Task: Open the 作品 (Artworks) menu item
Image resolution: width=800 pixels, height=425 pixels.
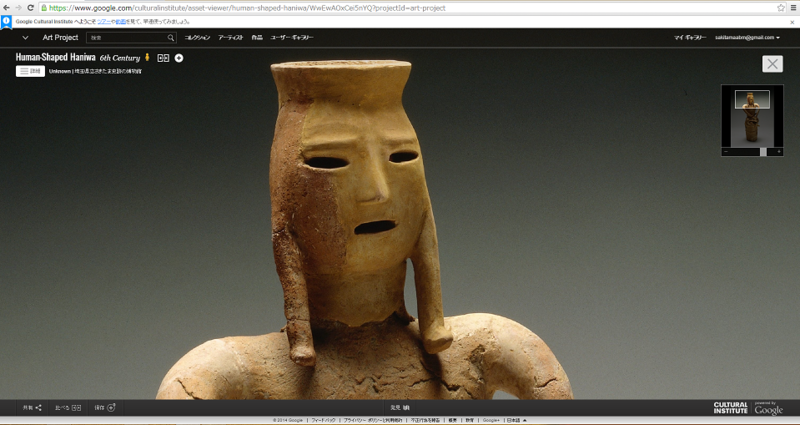Action: pyautogui.click(x=257, y=37)
